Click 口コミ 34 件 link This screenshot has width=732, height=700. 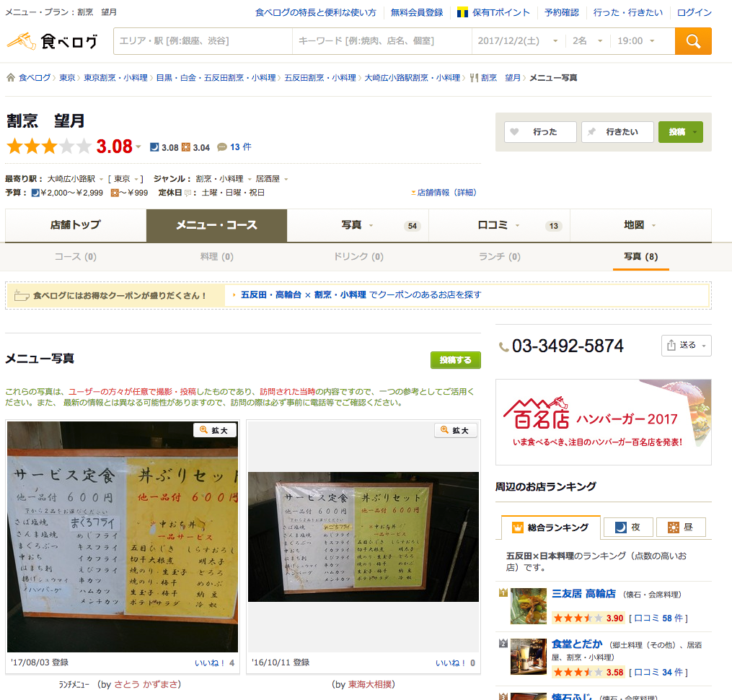coord(658,673)
